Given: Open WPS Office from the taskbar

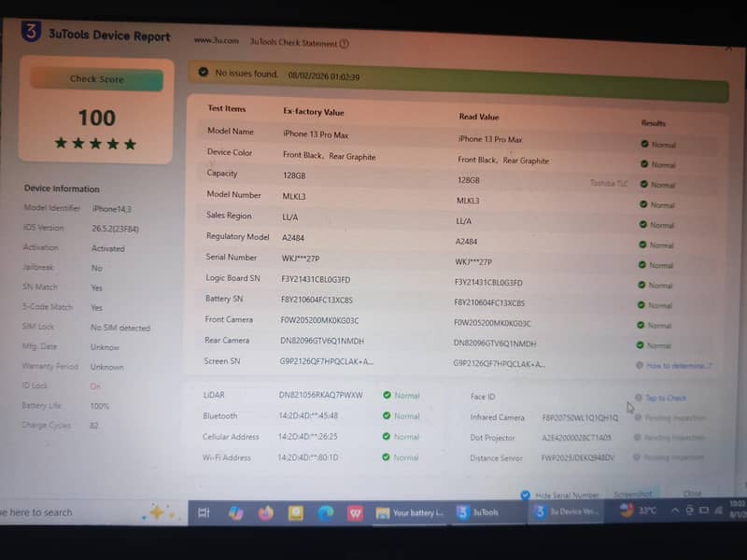Looking at the screenshot, I should tap(356, 512).
